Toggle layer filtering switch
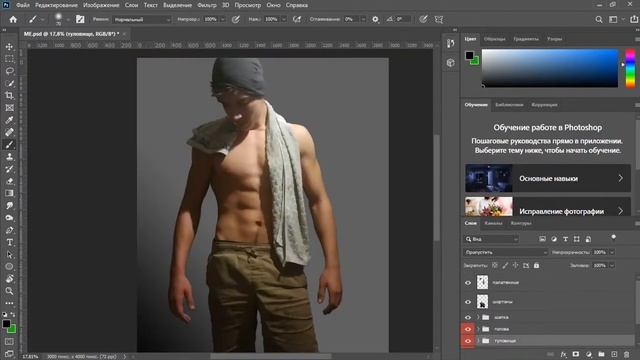 pyautogui.click(x=613, y=238)
